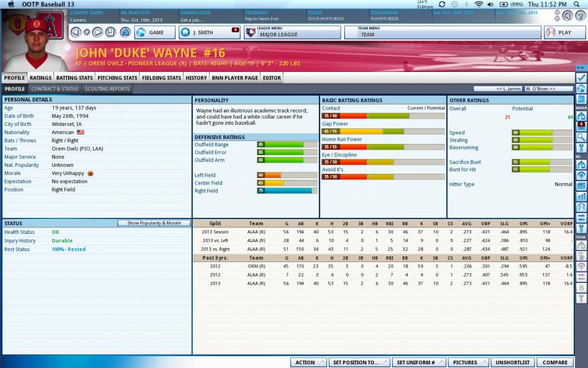Click the forward navigation arrow icon
This screenshot has width=588, height=368.
[x=97, y=32]
